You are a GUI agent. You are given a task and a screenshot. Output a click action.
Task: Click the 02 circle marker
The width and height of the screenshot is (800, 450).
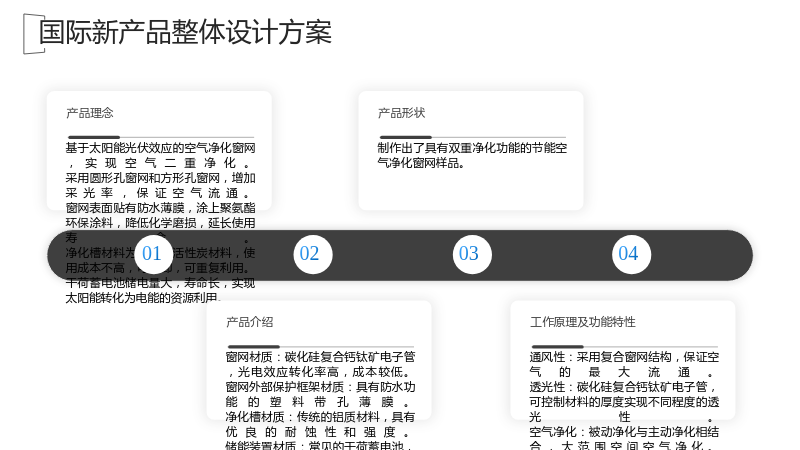coord(313,255)
